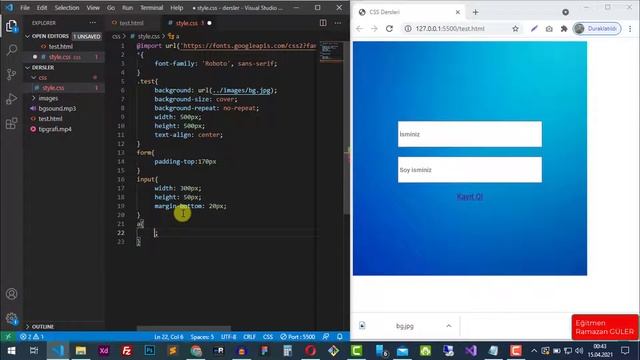Change the UTF-8 encoding setting
640x360 pixels.
229,337
